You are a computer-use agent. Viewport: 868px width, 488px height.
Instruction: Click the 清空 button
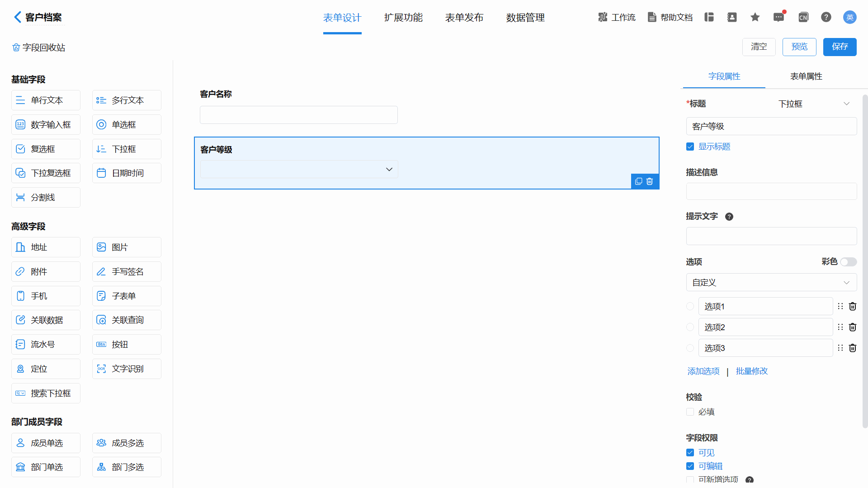coord(759,47)
